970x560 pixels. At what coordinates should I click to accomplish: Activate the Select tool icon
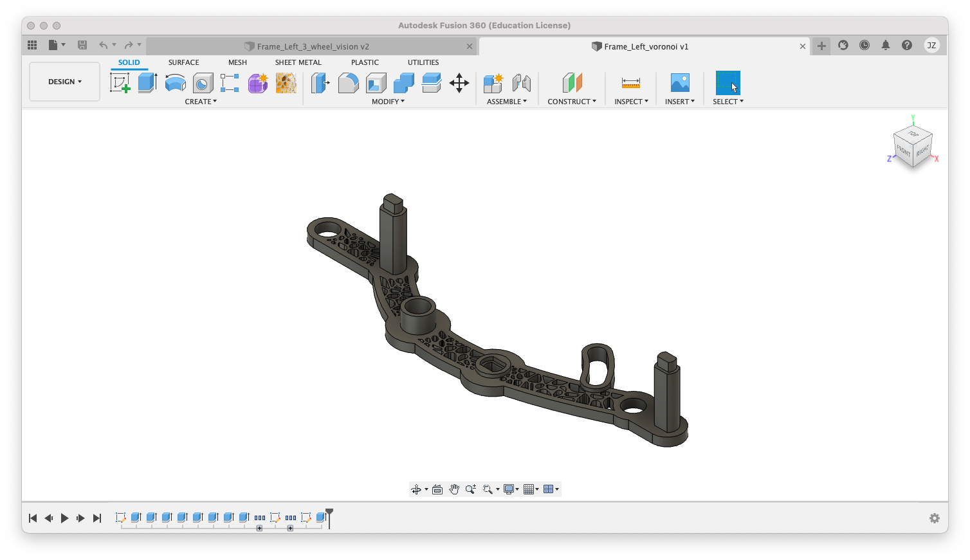(x=728, y=83)
